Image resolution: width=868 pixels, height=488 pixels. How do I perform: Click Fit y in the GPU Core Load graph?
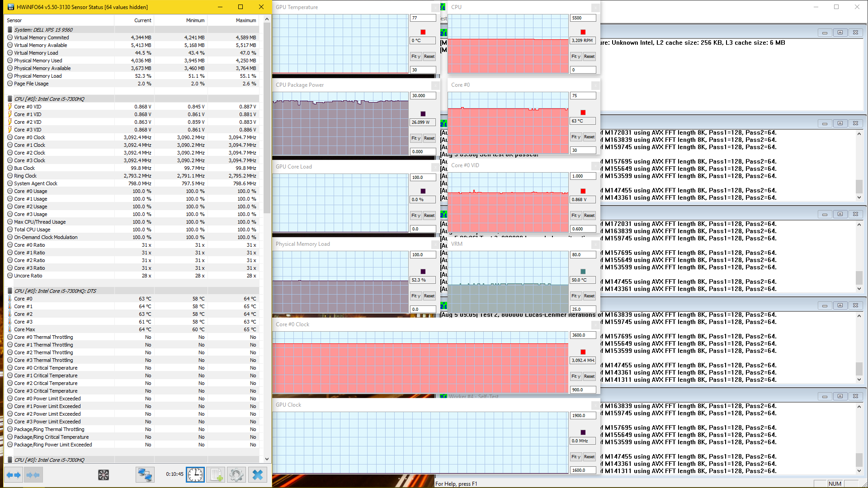point(416,216)
